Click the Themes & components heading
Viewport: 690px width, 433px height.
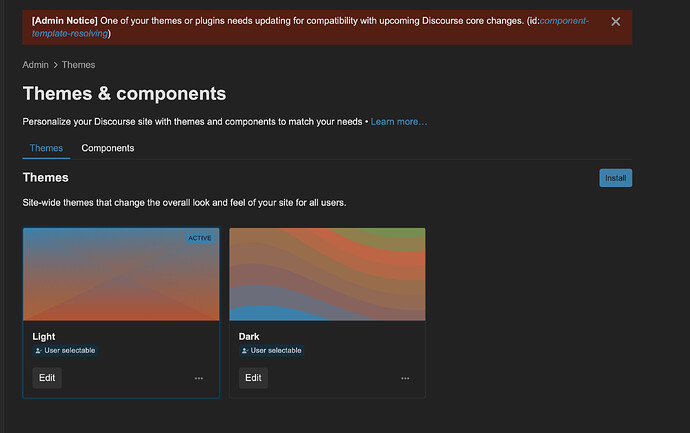(125, 94)
